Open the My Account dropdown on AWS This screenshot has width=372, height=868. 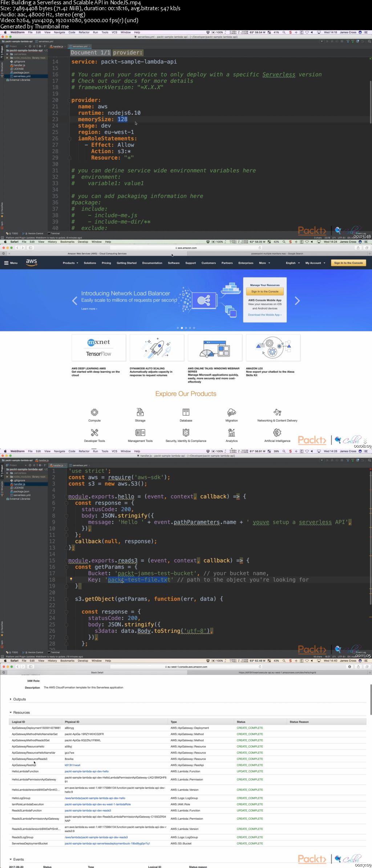(x=315, y=263)
